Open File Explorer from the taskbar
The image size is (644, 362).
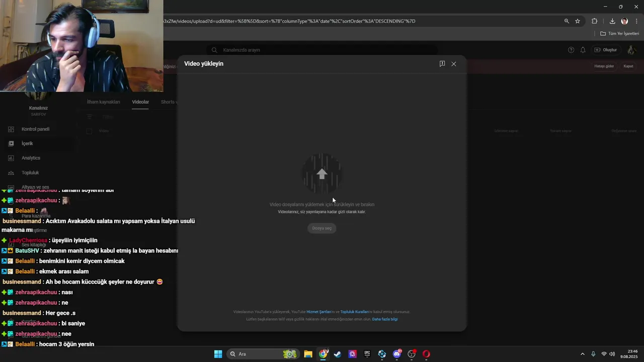coord(308,354)
